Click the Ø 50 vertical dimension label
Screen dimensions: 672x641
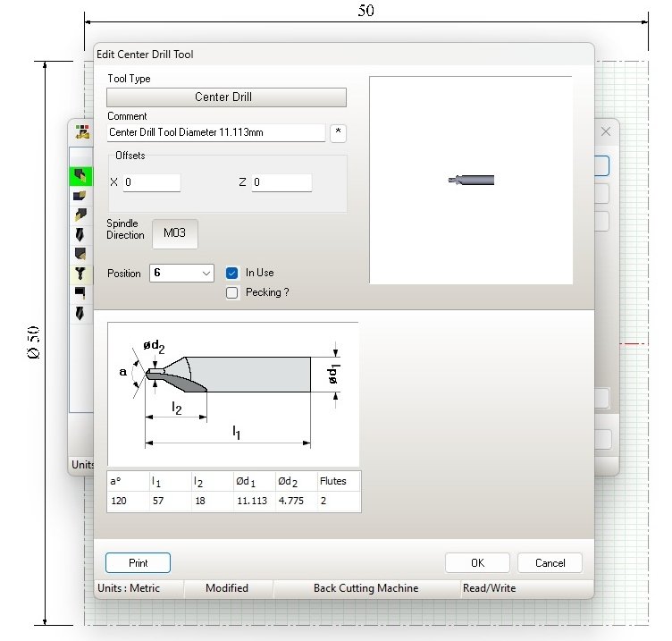[33, 342]
